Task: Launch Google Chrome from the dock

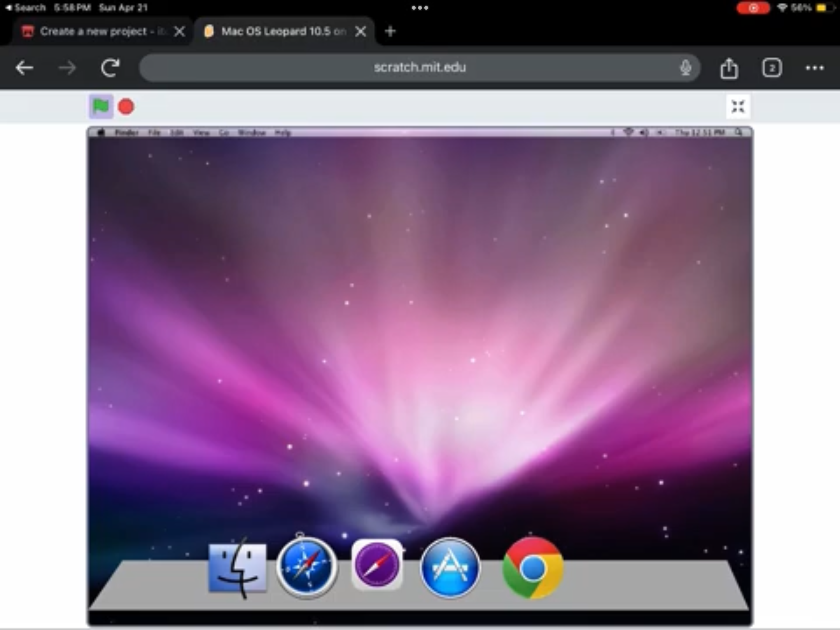Action: pyautogui.click(x=532, y=568)
